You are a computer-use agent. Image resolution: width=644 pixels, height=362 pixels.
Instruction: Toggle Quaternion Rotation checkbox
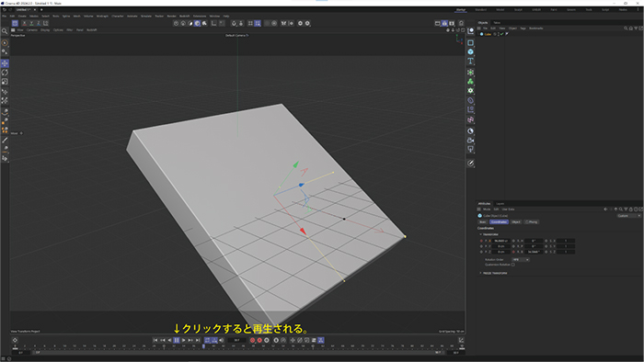tap(513, 265)
